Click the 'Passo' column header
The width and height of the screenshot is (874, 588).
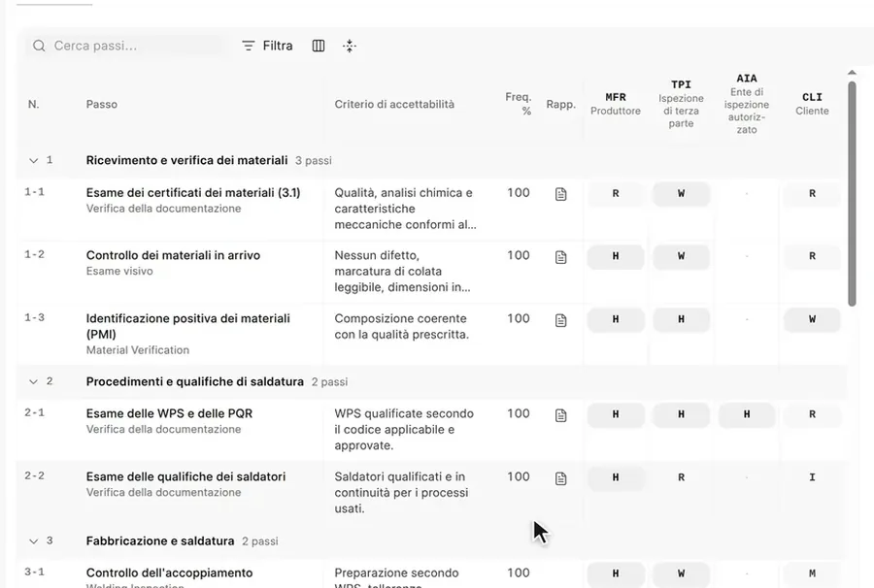tap(101, 104)
